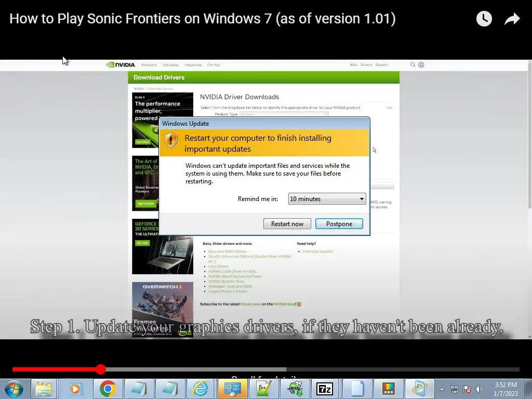Open the green chameleon app in taskbar
The height and width of the screenshot is (399, 532).
(x=295, y=389)
